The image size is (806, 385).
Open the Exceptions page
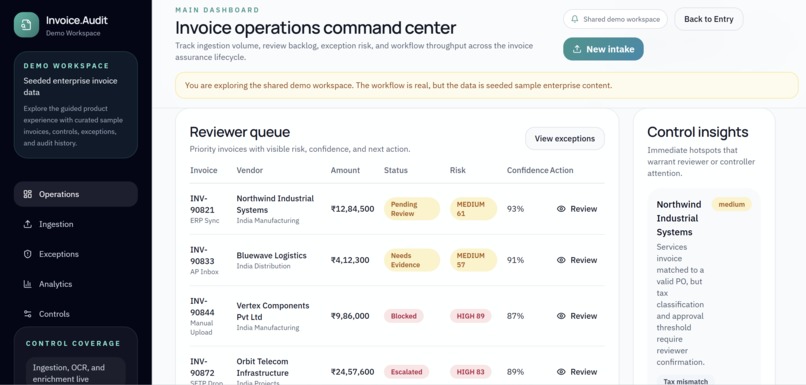pos(76,254)
